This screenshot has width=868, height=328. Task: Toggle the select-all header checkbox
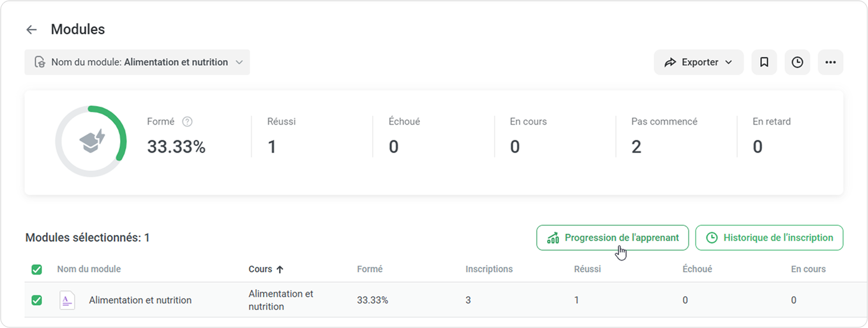[x=37, y=269]
